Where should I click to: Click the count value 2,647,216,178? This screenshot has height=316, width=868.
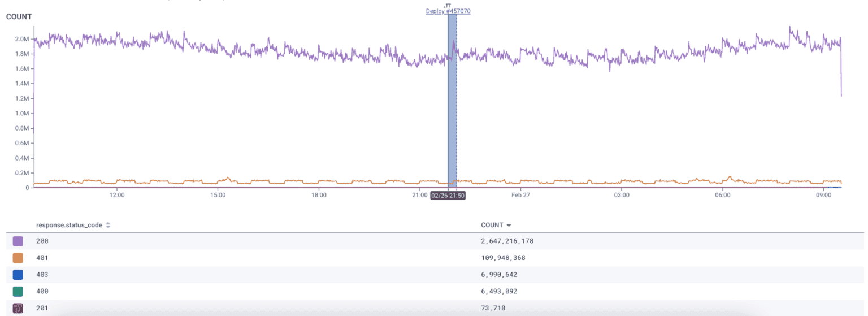(507, 241)
